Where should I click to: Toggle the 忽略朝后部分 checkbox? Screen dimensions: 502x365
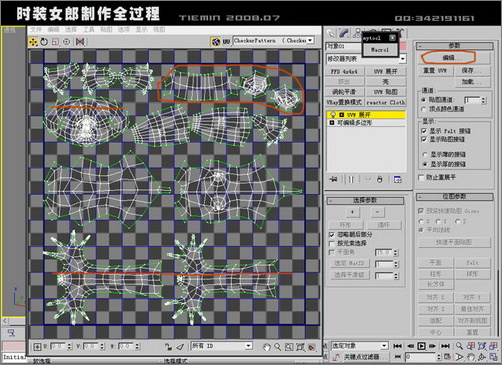click(x=332, y=235)
